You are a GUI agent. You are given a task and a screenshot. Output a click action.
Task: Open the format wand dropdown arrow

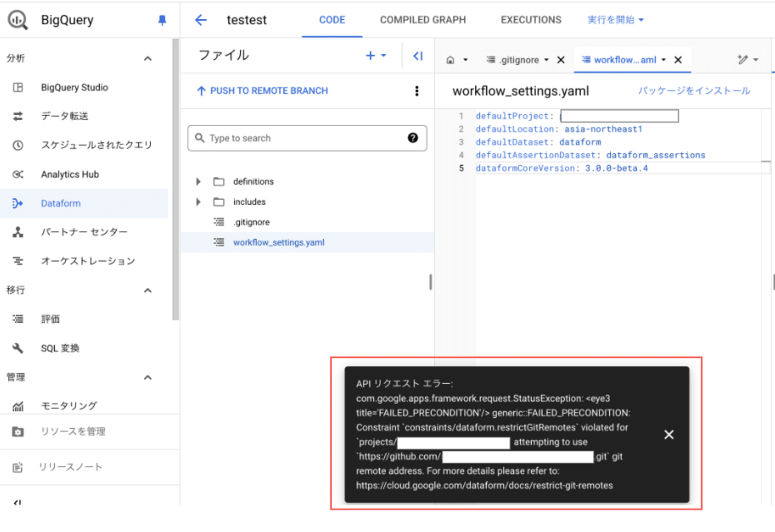click(x=756, y=60)
